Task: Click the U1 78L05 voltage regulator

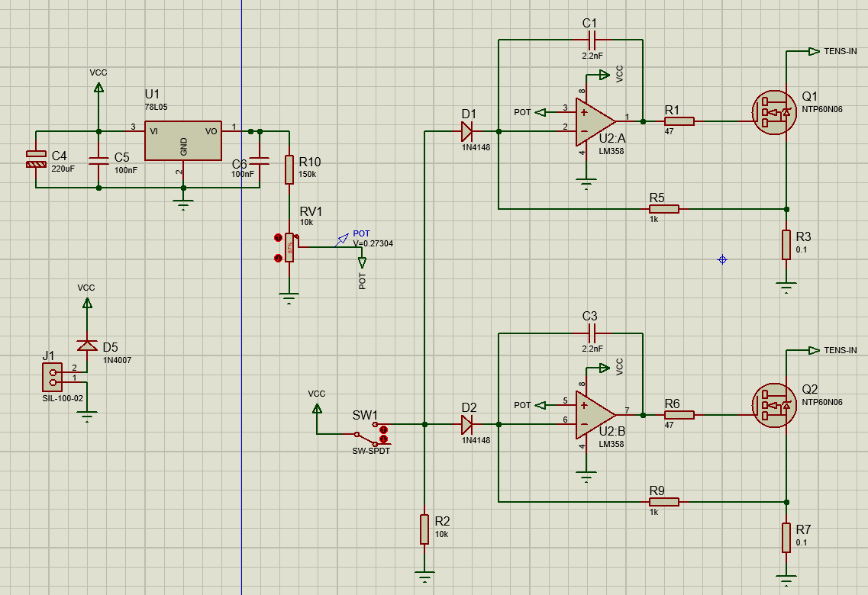Action: [183, 140]
